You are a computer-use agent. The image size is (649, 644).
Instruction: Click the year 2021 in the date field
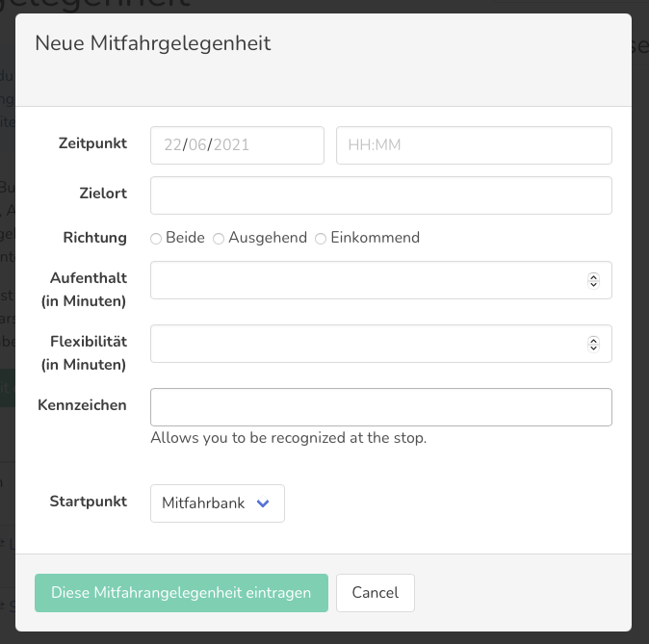(x=231, y=145)
